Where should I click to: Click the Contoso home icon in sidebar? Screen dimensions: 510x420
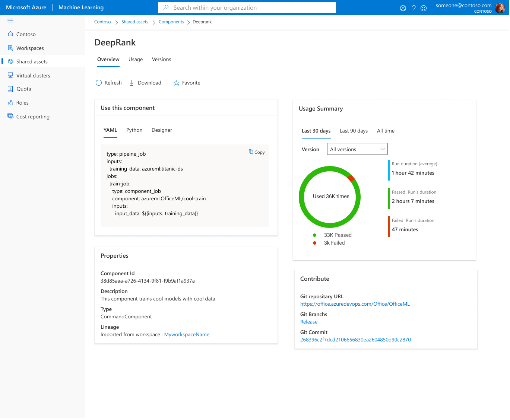point(10,34)
